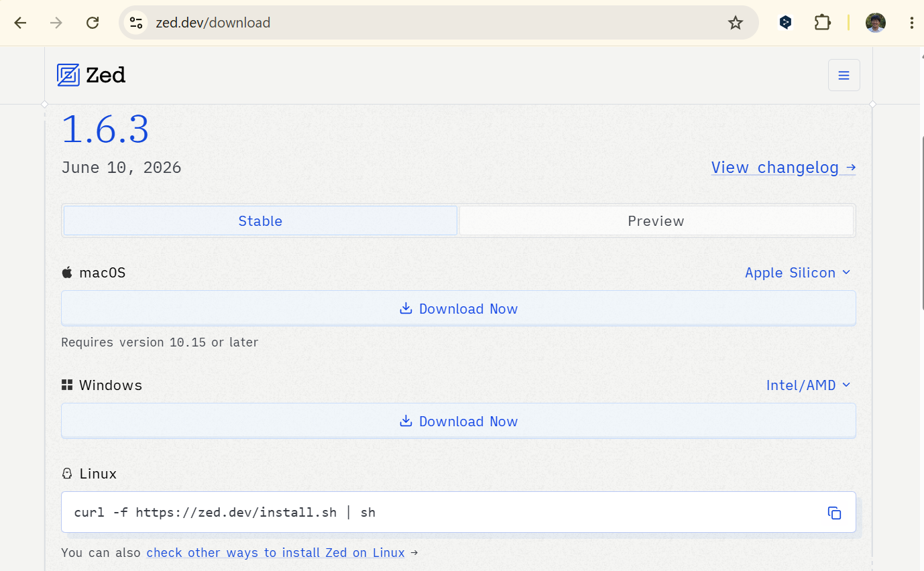The width and height of the screenshot is (924, 571).
Task: Reload the page with the refresh icon
Action: [93, 23]
